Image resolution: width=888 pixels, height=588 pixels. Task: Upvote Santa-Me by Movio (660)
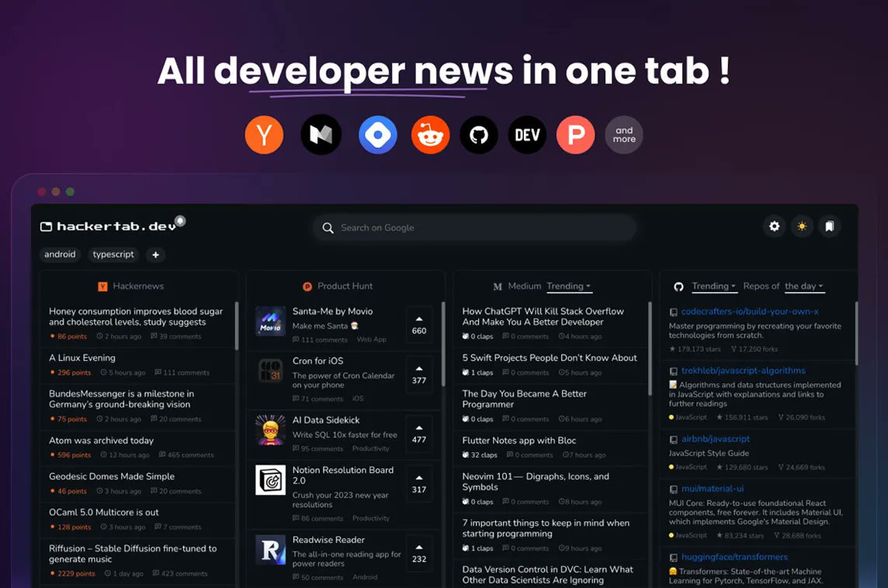(x=419, y=324)
